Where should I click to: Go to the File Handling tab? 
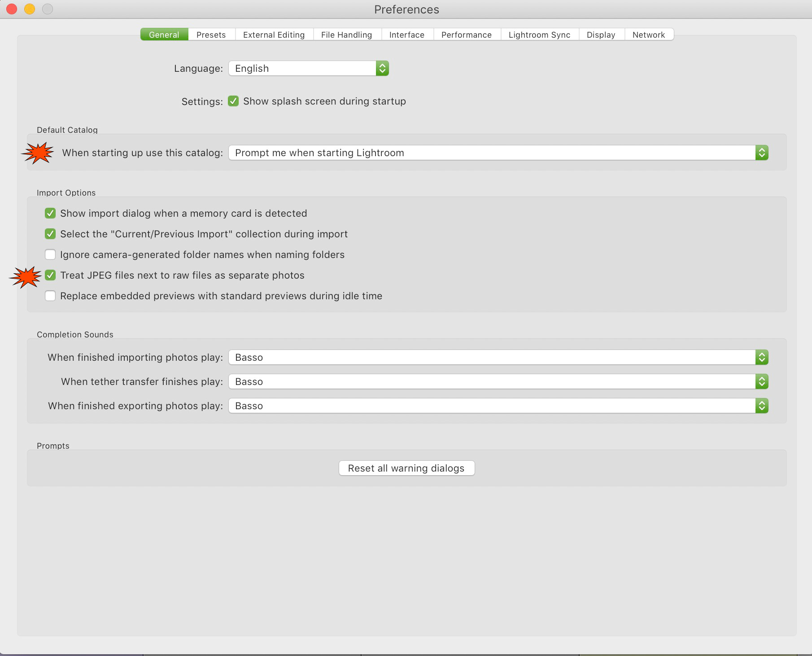tap(347, 35)
